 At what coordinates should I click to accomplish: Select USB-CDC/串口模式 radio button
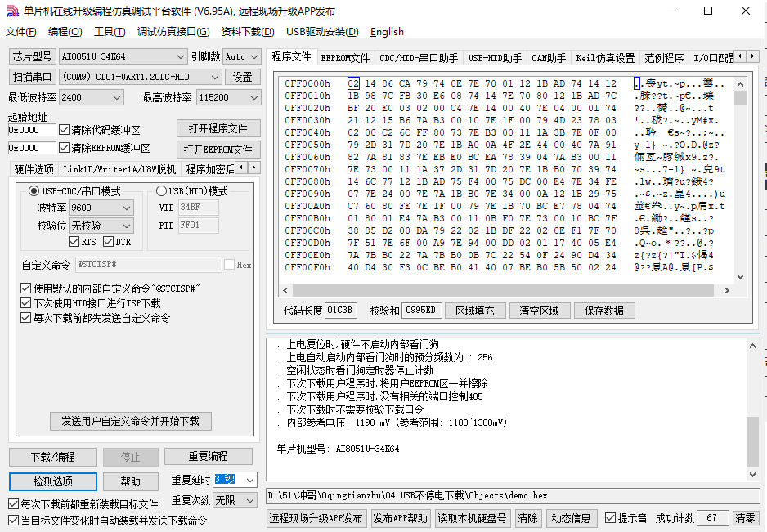[34, 190]
